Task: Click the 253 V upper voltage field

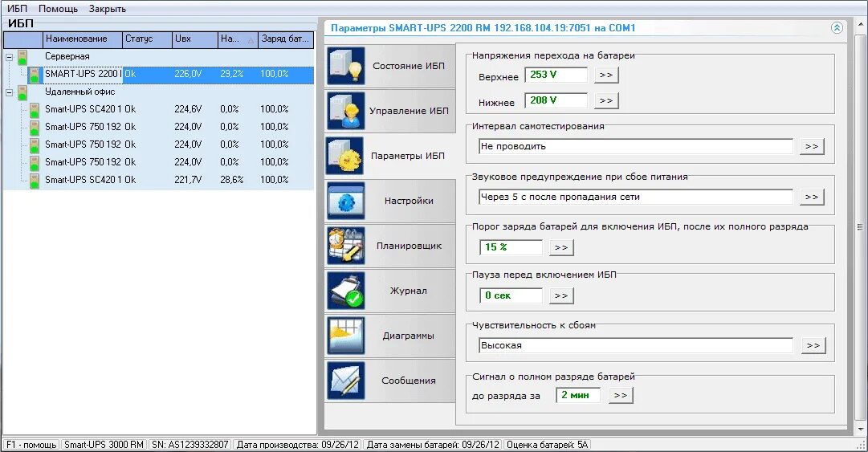Action: click(556, 75)
